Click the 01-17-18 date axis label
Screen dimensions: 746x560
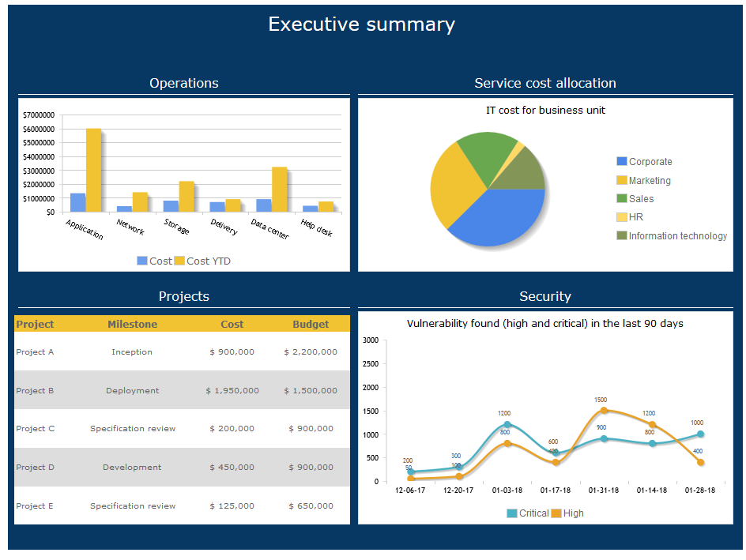pos(556,490)
